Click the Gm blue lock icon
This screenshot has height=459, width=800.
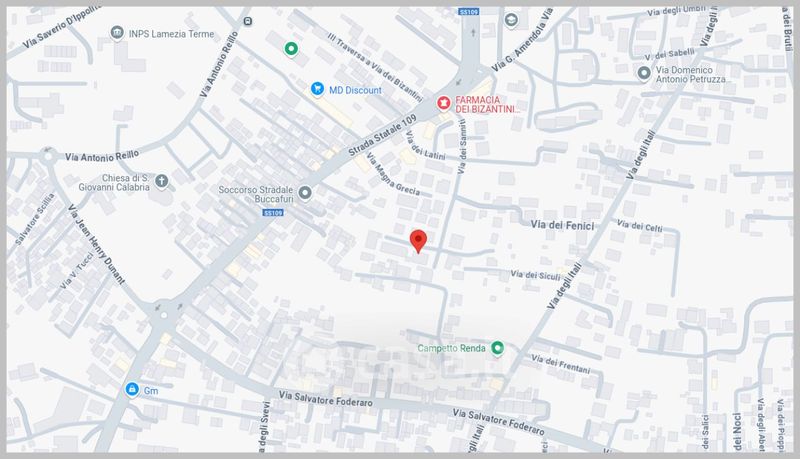tap(132, 390)
